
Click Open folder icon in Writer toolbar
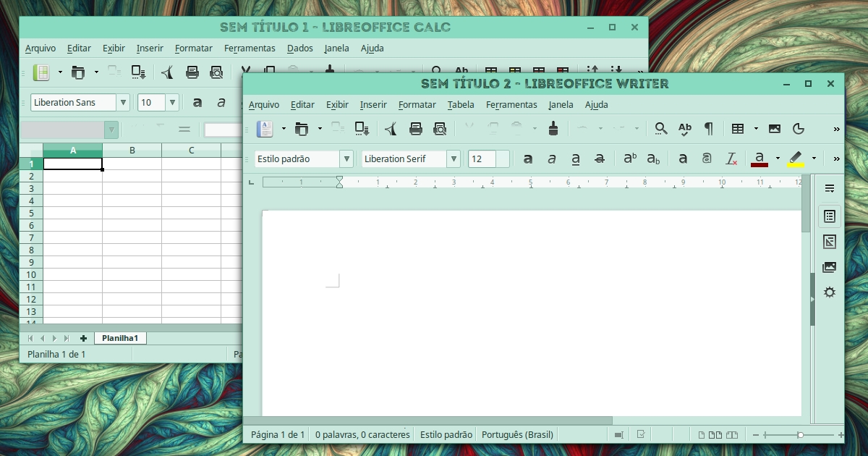coord(302,129)
